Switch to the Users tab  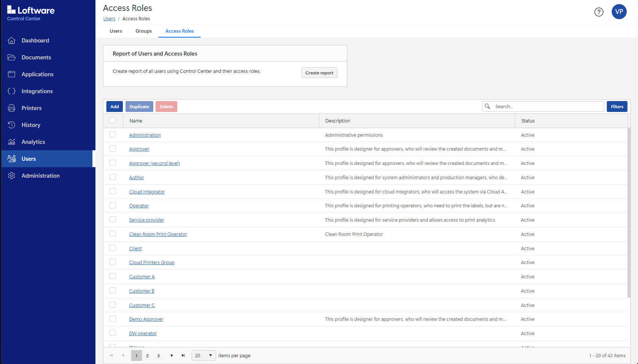(116, 31)
